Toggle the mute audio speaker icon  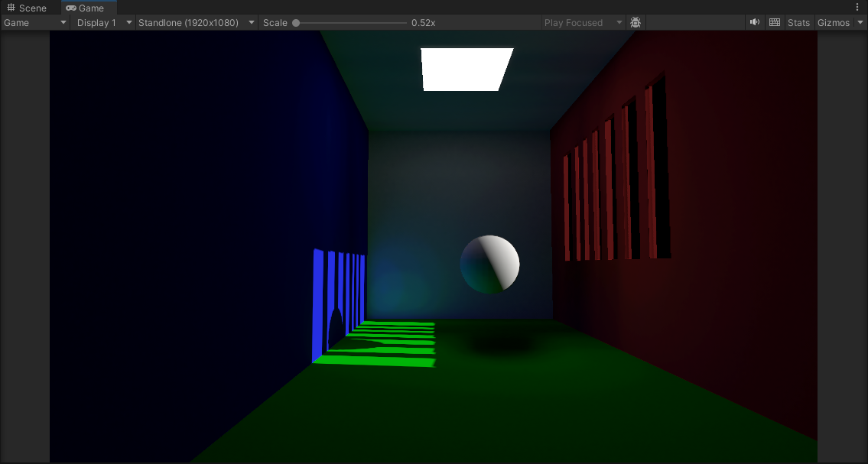coord(755,23)
